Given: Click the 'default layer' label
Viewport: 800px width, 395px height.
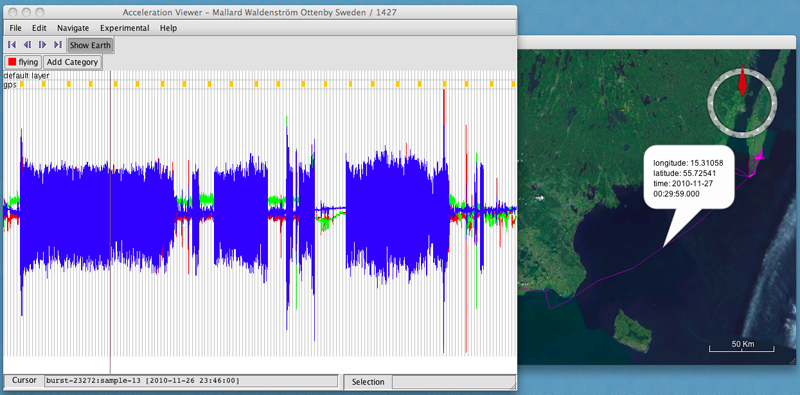Looking at the screenshot, I should pos(26,76).
